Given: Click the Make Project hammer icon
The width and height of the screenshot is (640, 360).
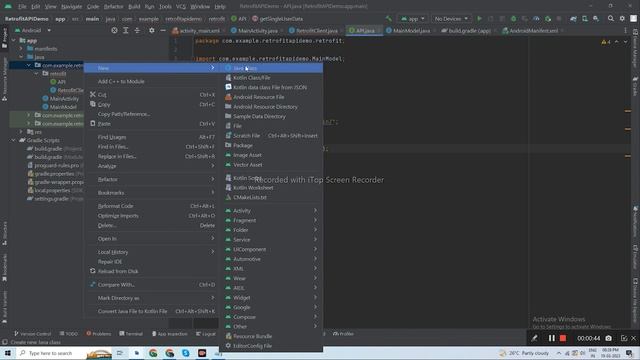Looking at the screenshot, I should pyautogui.click(x=389, y=19).
